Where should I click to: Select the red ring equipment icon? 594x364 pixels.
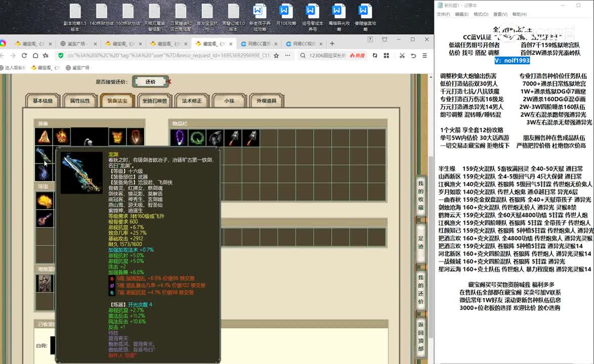click(135, 136)
